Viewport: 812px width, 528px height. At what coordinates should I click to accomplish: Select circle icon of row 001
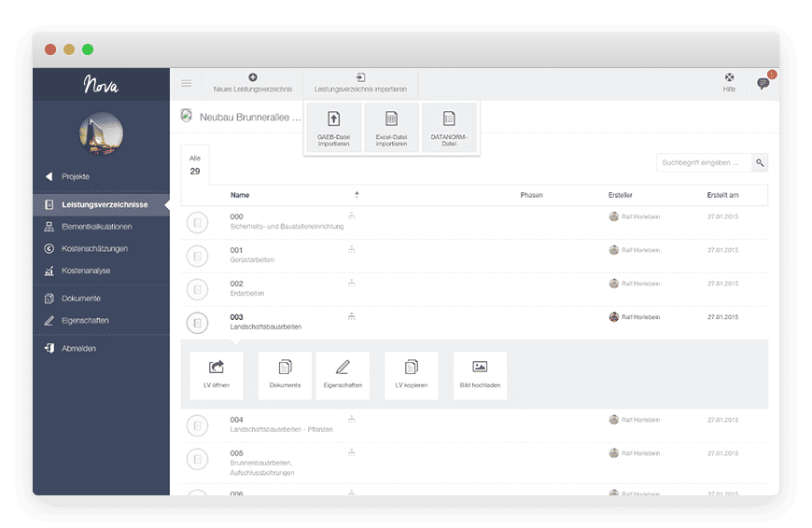[x=197, y=256]
